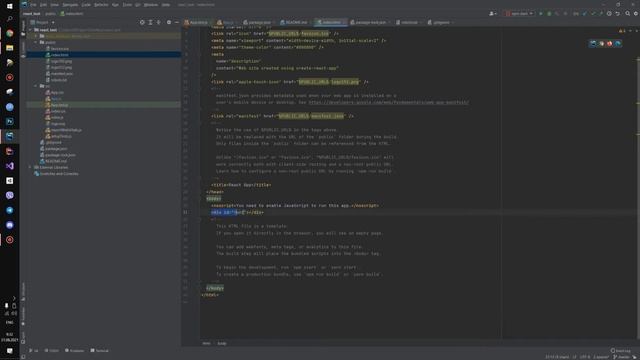The image size is (640, 360).
Task: Click UTF-8 encoding in status bar
Action: pyautogui.click(x=584, y=357)
